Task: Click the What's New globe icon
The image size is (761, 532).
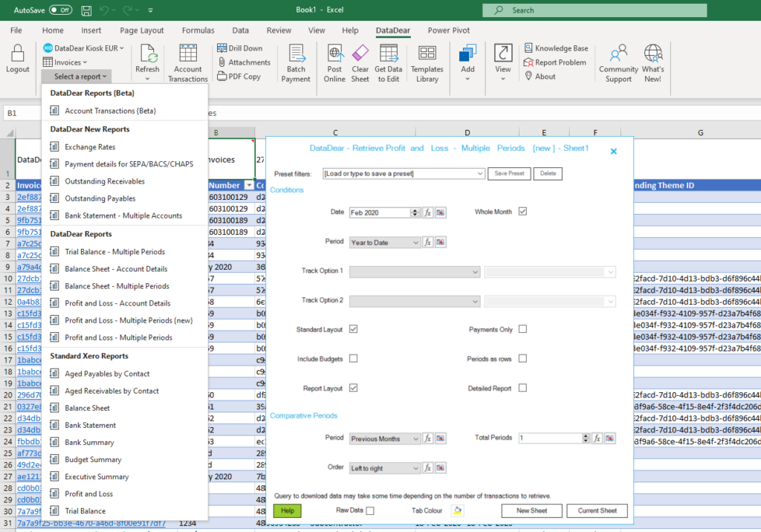Action: coord(652,53)
